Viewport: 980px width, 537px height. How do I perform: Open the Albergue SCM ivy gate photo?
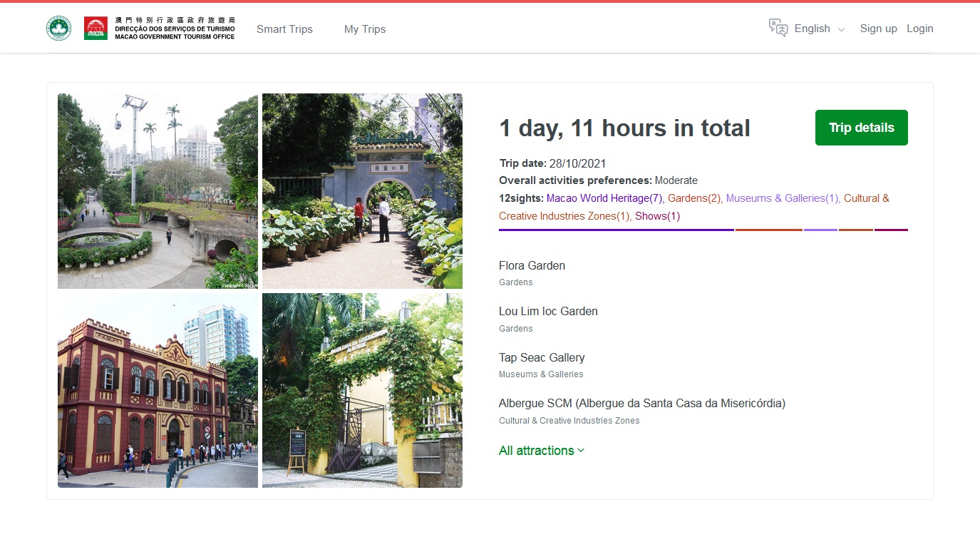point(362,390)
